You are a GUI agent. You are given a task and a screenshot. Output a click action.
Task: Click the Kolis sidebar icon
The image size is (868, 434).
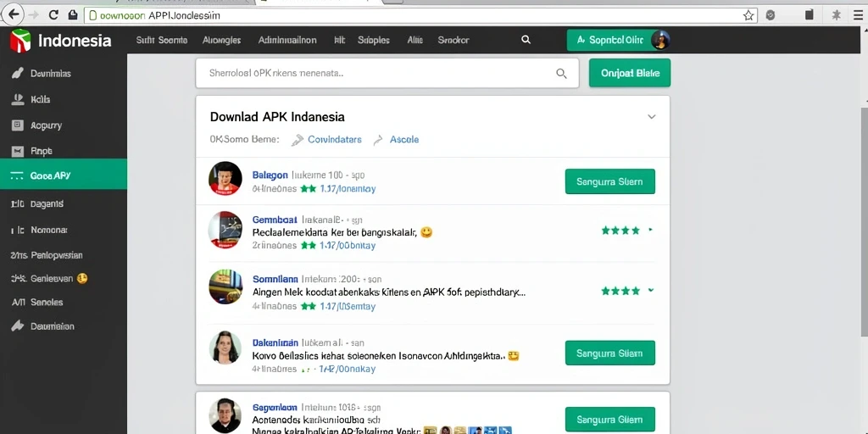pyautogui.click(x=18, y=99)
